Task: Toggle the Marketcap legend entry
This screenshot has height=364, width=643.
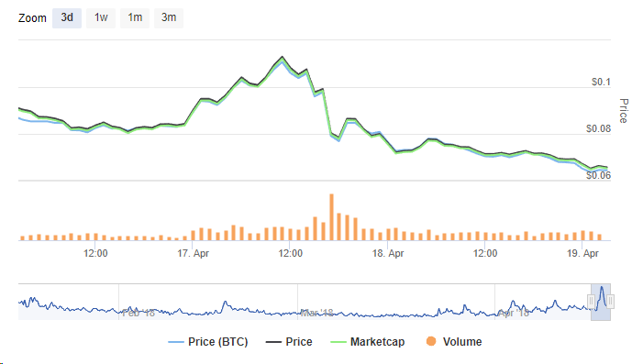Action: tap(377, 342)
